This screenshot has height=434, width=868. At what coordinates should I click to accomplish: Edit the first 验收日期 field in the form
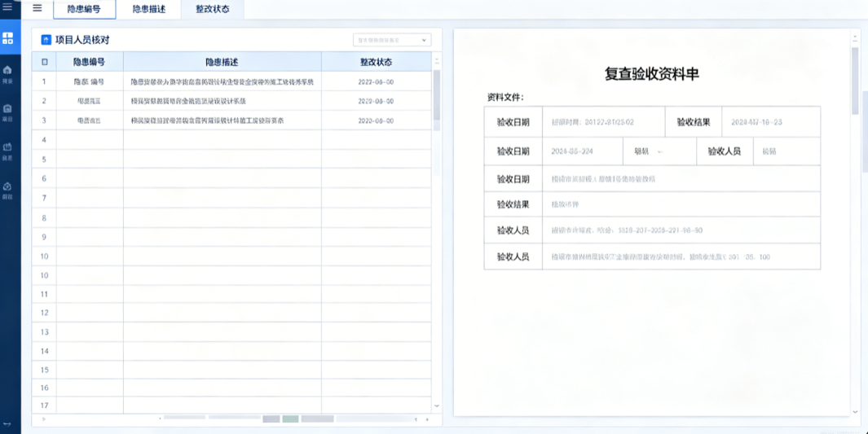click(603, 122)
